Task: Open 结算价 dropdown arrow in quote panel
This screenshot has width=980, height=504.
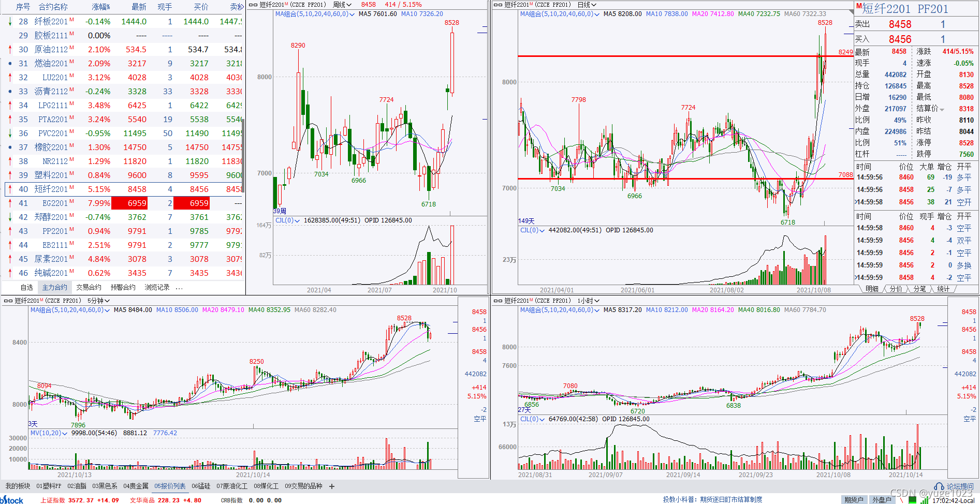Action: [942, 109]
